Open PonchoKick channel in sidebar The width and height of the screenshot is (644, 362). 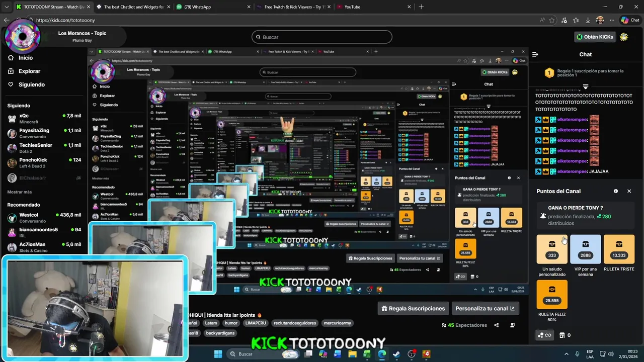click(x=44, y=162)
